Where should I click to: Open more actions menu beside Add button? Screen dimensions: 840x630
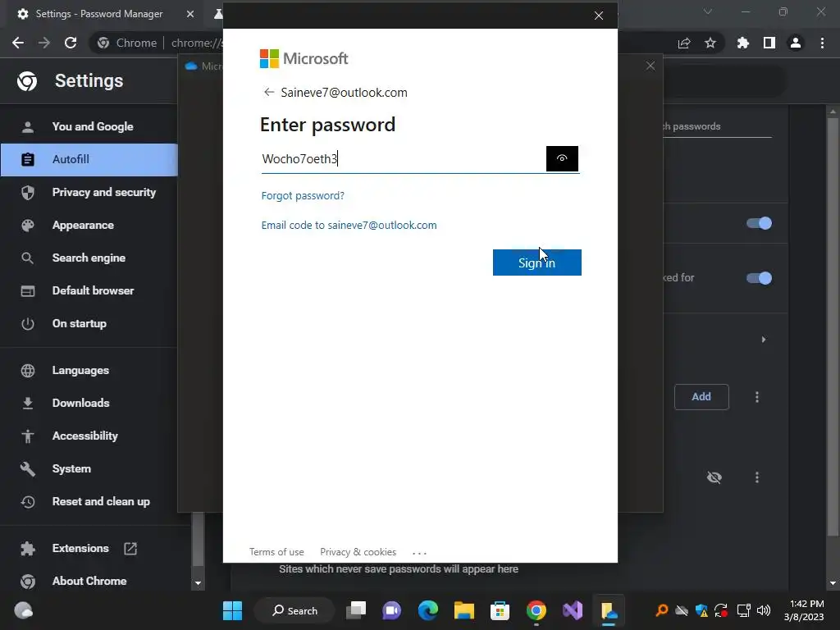tap(757, 397)
